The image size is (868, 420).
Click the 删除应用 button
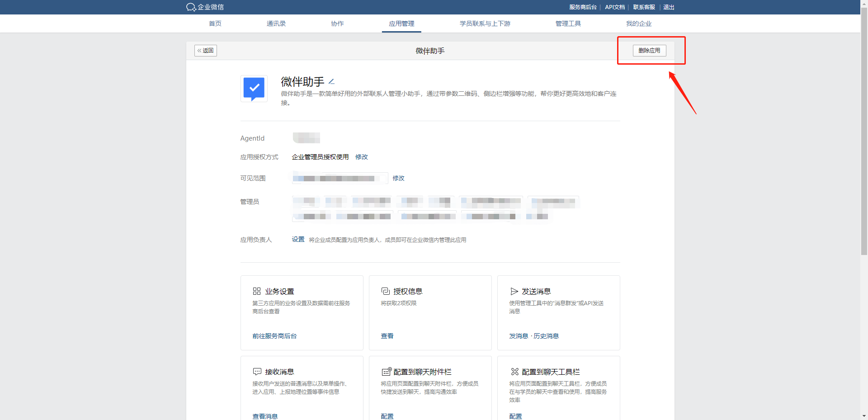point(649,51)
